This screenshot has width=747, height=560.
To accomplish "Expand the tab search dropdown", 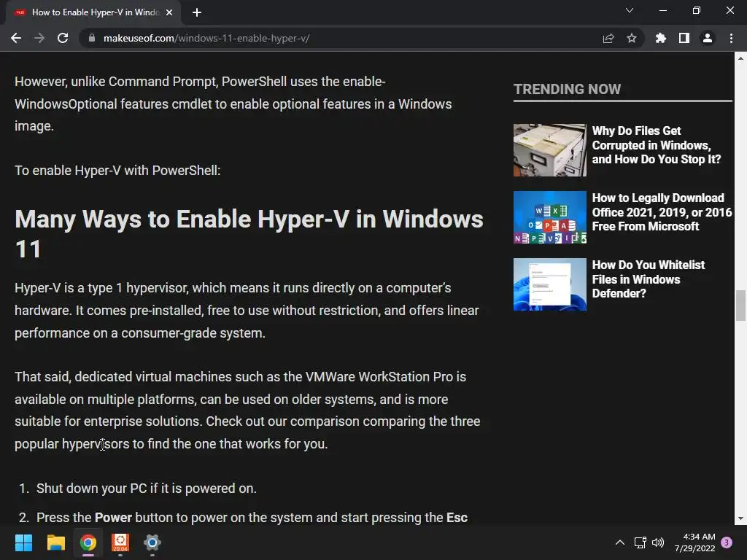I will pyautogui.click(x=630, y=10).
